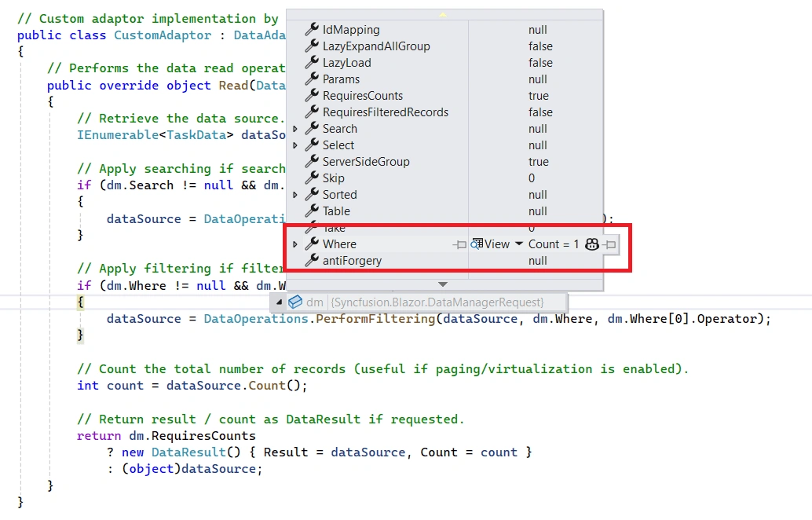Click the wrench icon beside Search
This screenshot has width=812, height=520.
click(311, 129)
